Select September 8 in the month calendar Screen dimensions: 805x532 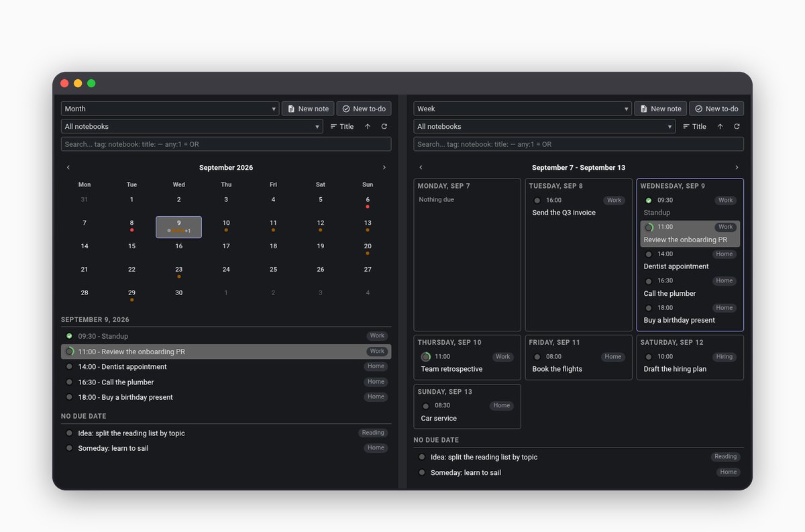coord(131,225)
